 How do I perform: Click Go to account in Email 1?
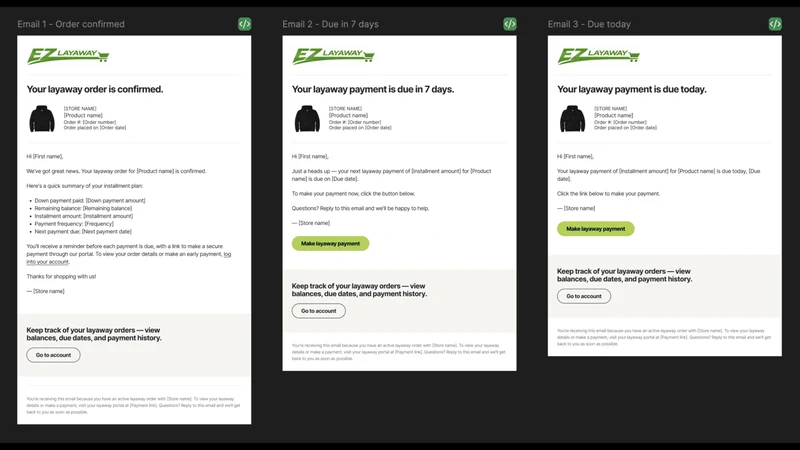pyautogui.click(x=53, y=355)
